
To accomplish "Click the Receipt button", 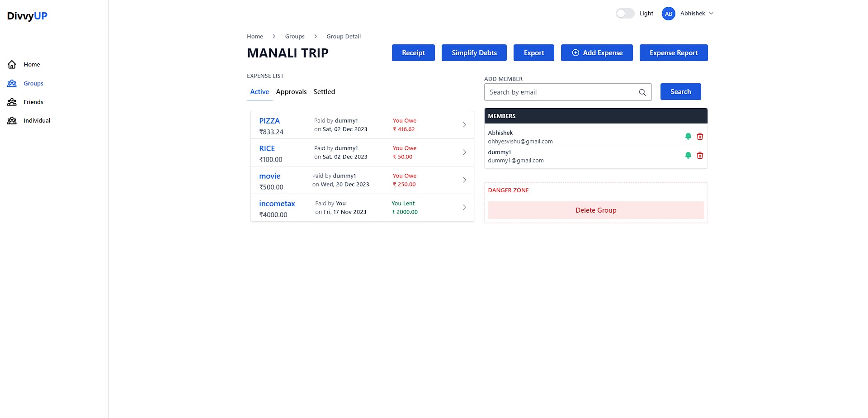I will (413, 53).
